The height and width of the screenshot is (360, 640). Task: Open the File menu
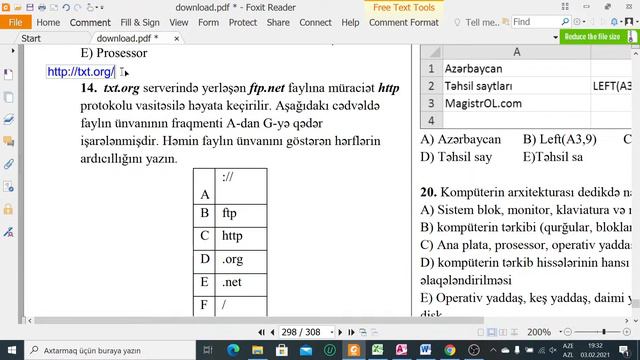[16, 22]
